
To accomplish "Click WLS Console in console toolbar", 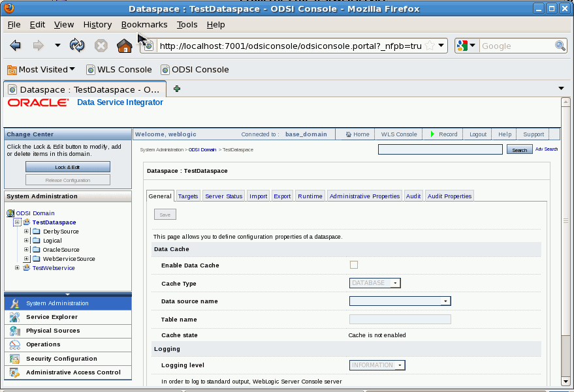I will (x=398, y=134).
